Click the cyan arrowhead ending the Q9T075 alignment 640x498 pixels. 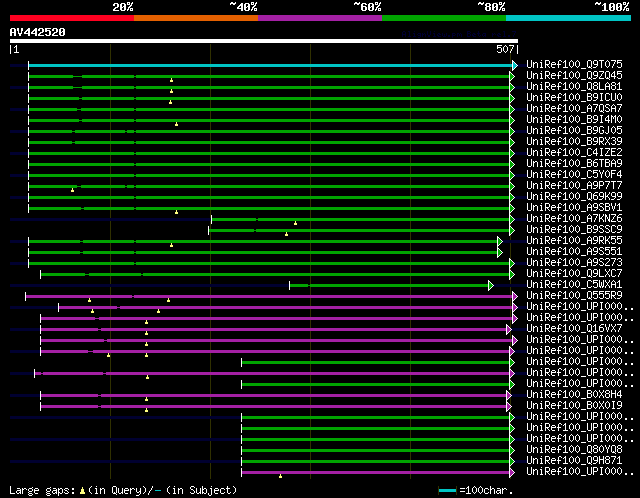pos(515,65)
